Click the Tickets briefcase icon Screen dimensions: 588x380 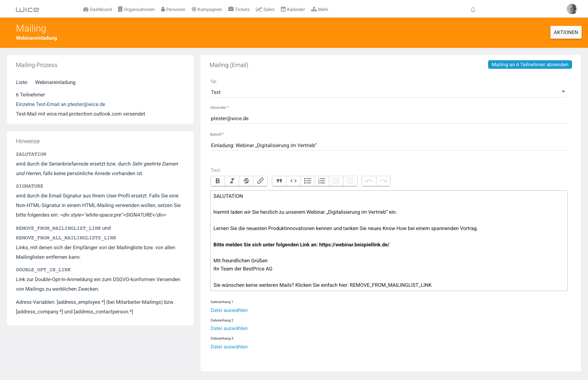click(231, 9)
